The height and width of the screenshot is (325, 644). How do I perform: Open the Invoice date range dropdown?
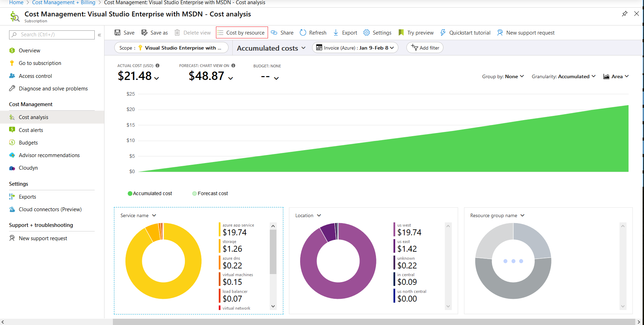(355, 48)
